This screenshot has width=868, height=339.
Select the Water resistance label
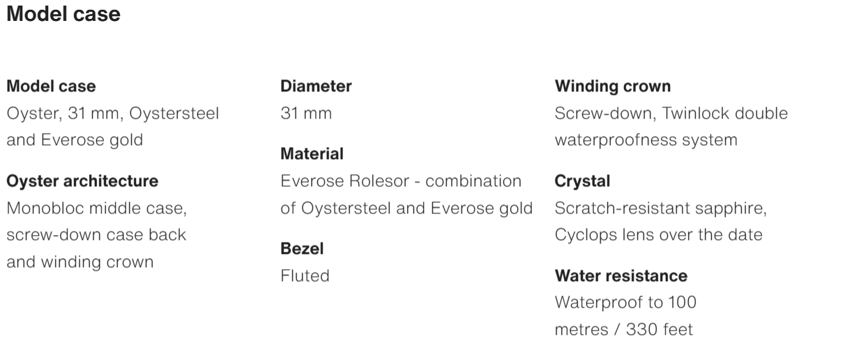[620, 276]
